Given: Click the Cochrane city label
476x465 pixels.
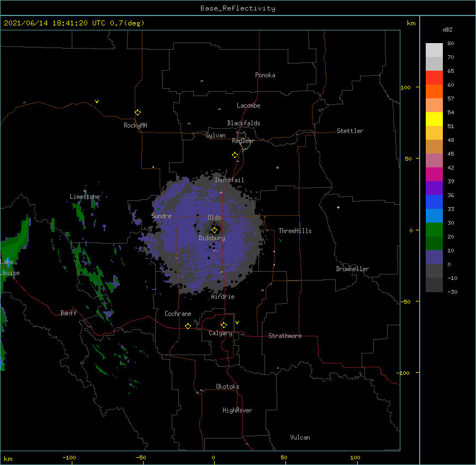Looking at the screenshot, I should pyautogui.click(x=178, y=314).
